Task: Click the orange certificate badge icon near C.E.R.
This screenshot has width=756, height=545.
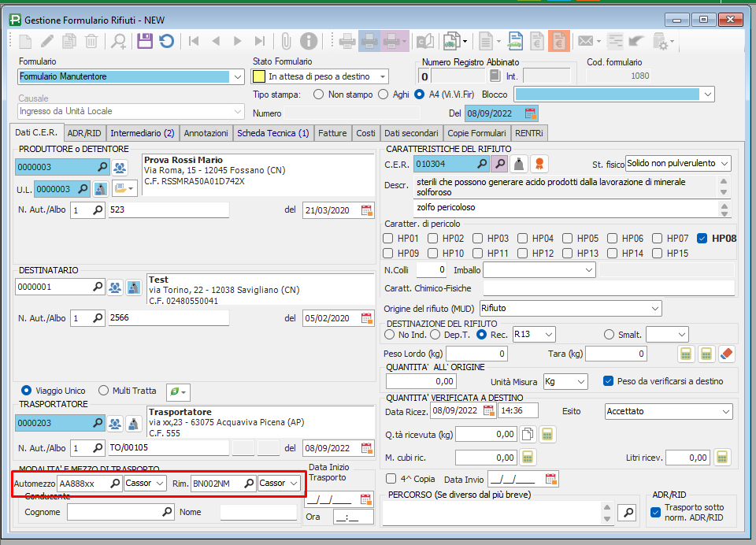Action: (x=539, y=164)
